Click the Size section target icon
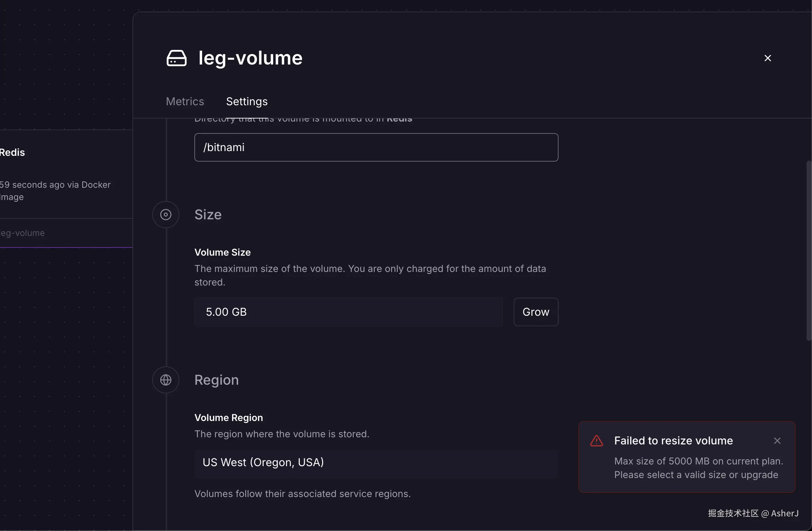Viewport: 812px width, 531px height. 166,215
